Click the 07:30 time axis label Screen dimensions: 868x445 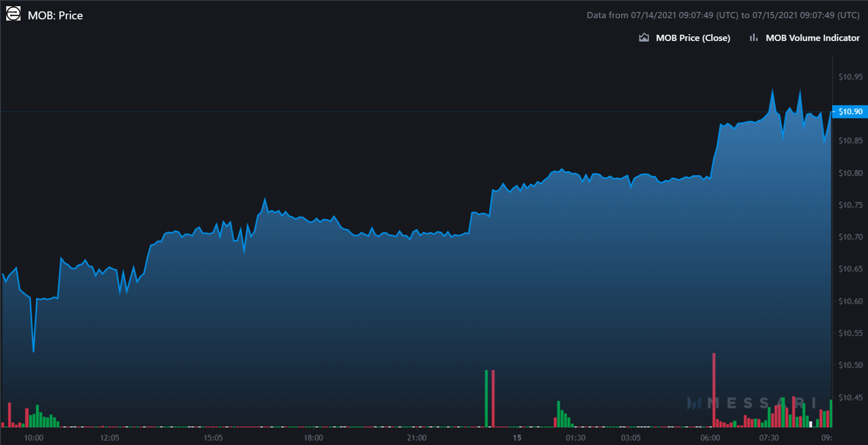click(x=769, y=438)
